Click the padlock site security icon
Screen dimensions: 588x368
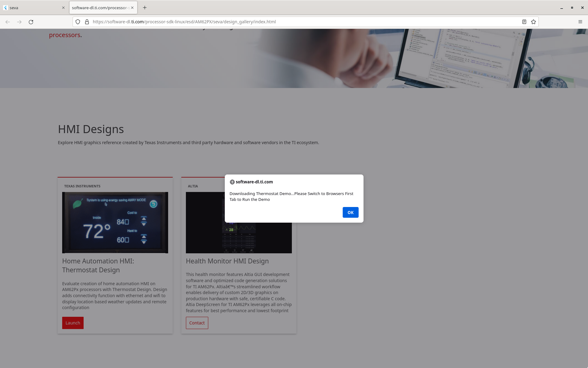[87, 22]
